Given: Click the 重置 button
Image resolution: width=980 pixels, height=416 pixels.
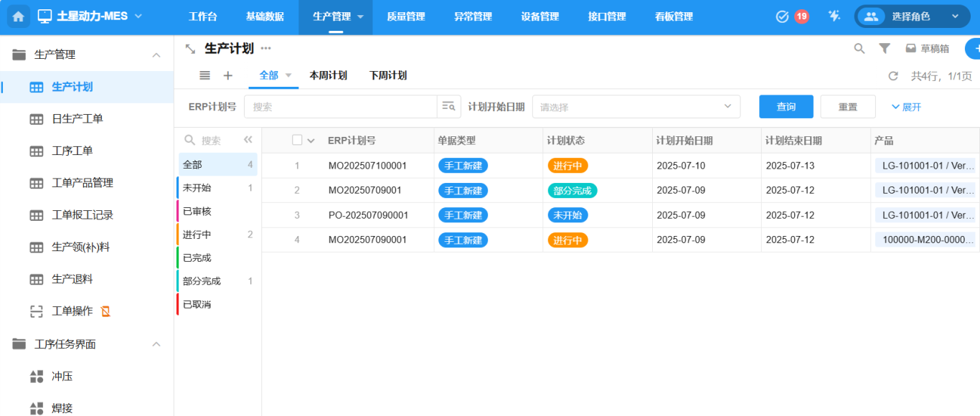Looking at the screenshot, I should (x=847, y=107).
